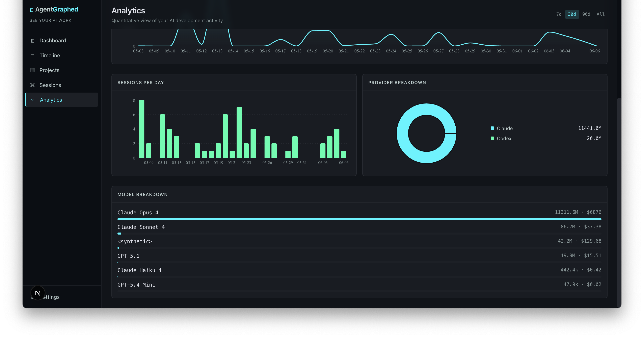Viewport: 644px width, 338px height.
Task: Click the GPT-5.4 Mini model name
Action: (136, 285)
